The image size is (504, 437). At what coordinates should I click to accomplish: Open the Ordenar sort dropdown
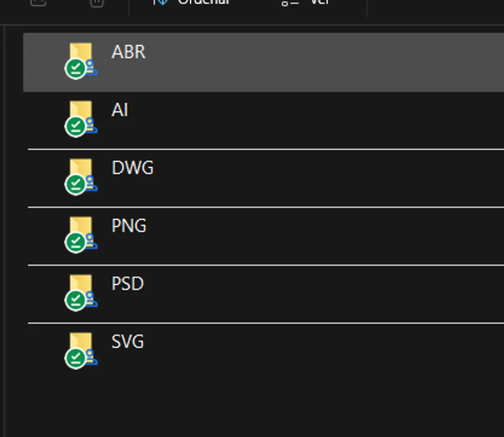coord(191,3)
